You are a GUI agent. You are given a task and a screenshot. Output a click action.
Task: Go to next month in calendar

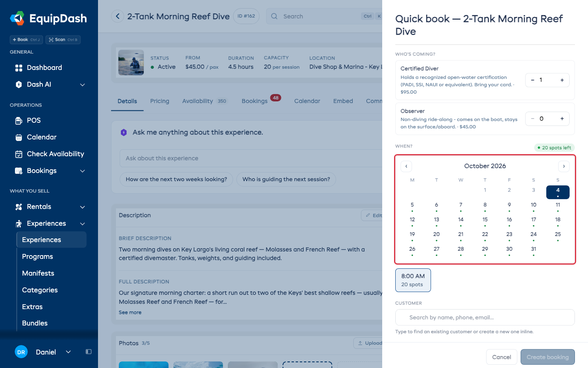(564, 166)
